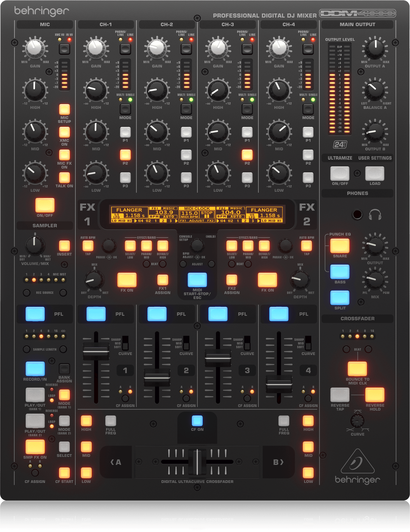Enable PFL for channel CH-2
Image resolution: width=410 pixels, height=532 pixels.
157,314
